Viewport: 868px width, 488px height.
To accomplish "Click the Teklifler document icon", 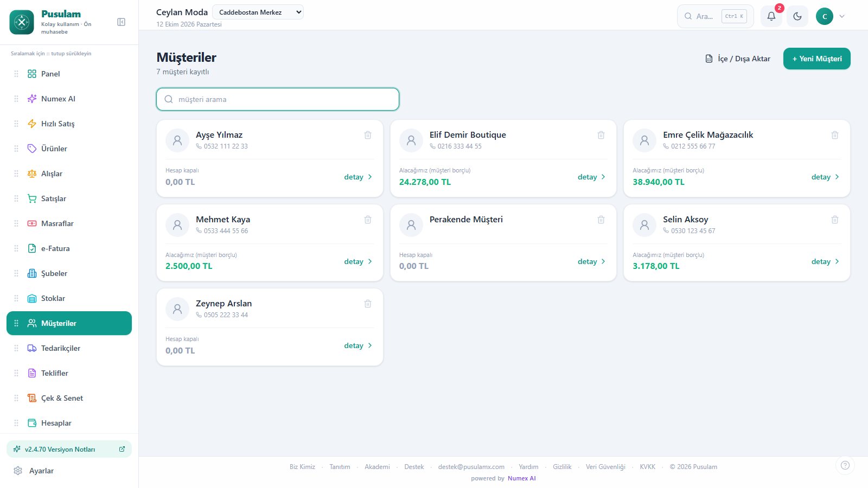I will click(32, 373).
